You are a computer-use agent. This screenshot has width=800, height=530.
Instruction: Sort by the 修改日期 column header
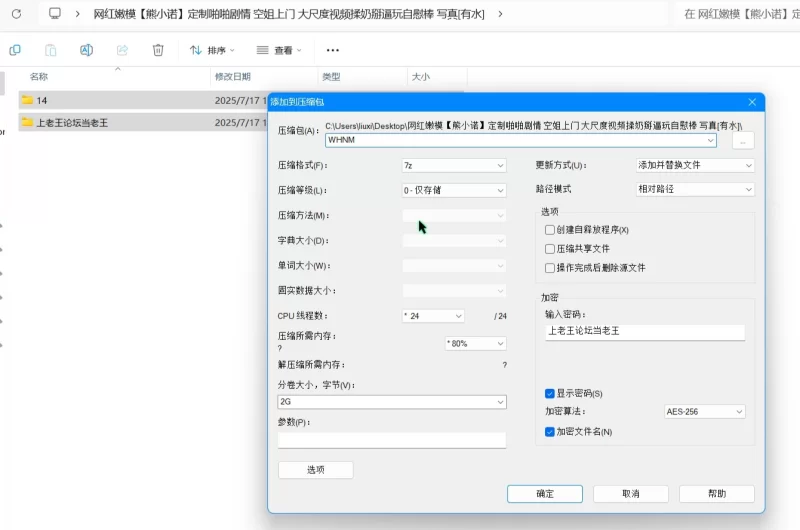(233, 77)
